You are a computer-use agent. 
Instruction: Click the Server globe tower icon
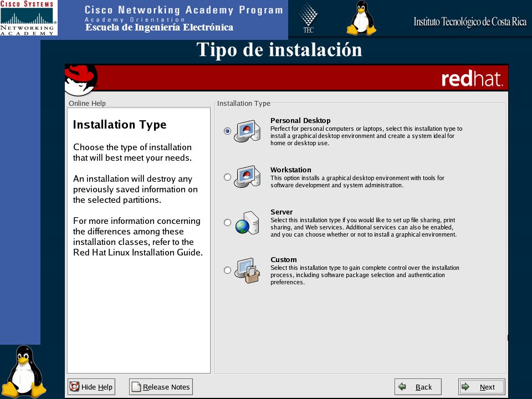(247, 223)
